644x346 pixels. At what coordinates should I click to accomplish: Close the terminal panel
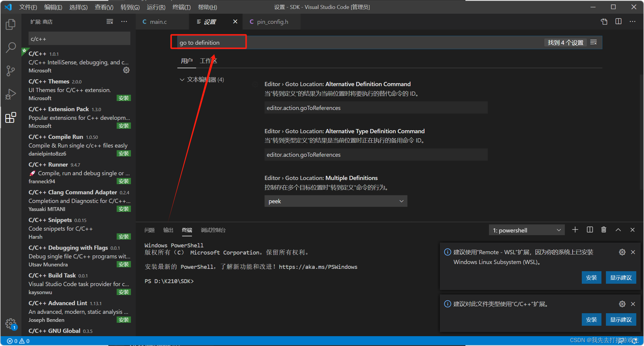tap(632, 230)
